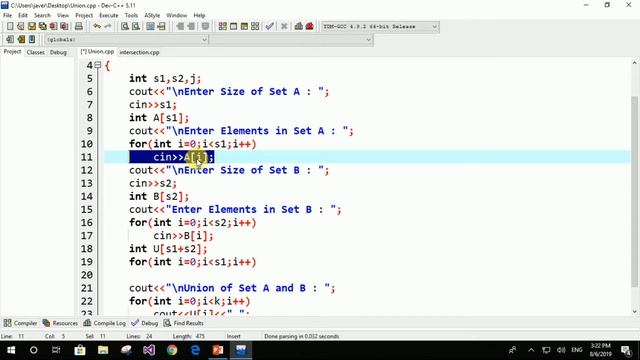This screenshot has width=640, height=360.
Task: Open the Tools menu
Action: (x=131, y=15)
